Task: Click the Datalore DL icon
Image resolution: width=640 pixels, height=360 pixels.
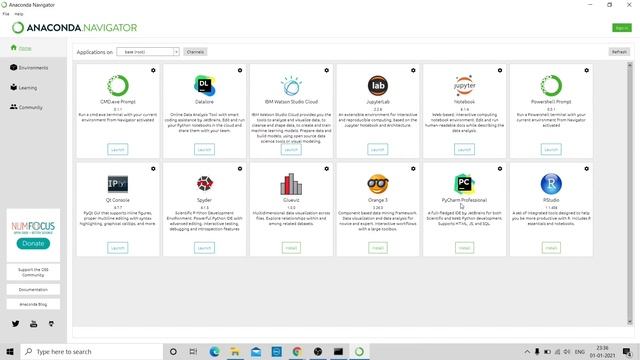Action: click(x=204, y=85)
